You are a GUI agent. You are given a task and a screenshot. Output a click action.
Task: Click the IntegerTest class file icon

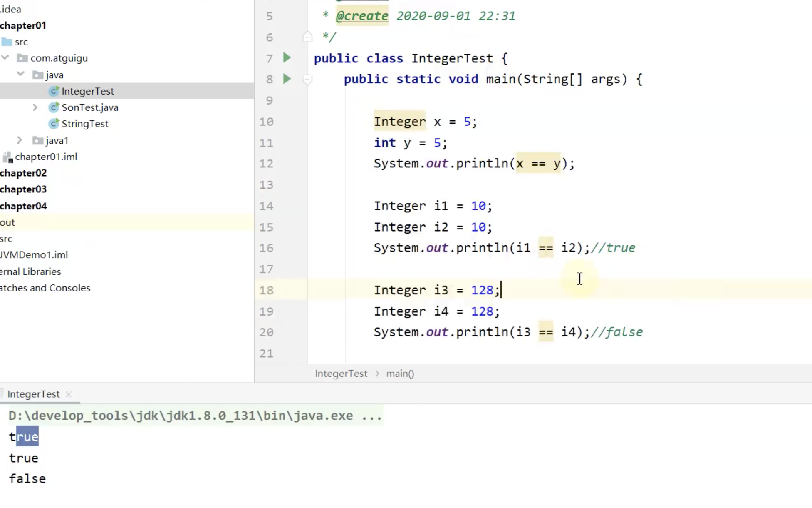[x=54, y=91]
